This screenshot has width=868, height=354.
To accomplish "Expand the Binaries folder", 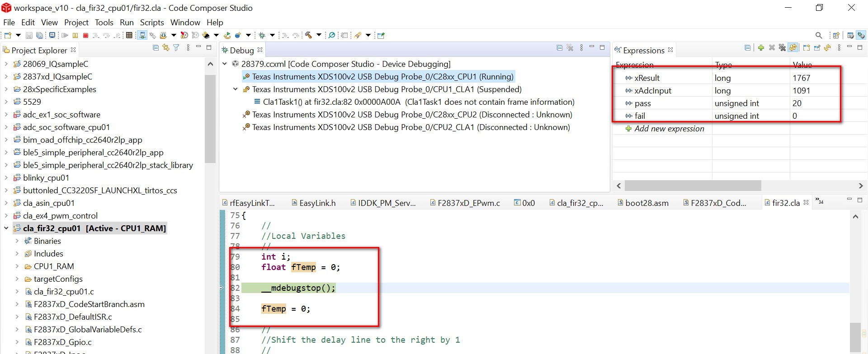I will tap(17, 241).
